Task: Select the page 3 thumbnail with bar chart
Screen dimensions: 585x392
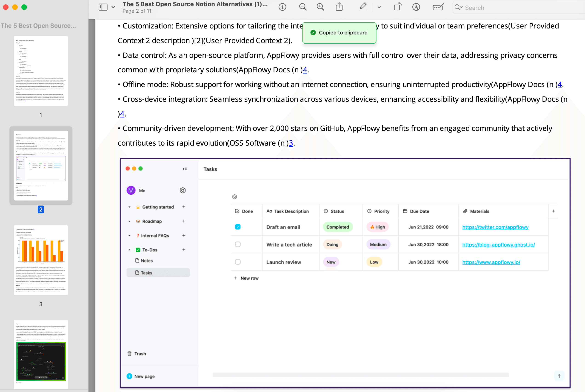Action: 41,260
